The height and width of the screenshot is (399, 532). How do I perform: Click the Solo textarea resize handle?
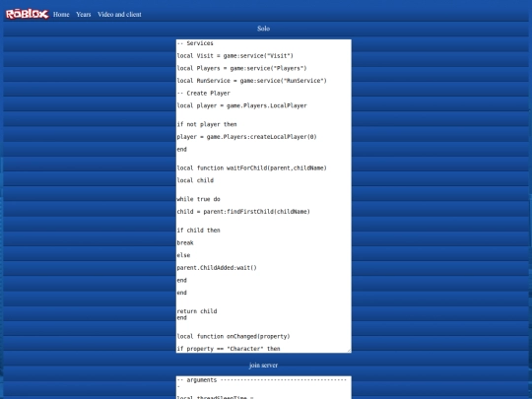349,351
